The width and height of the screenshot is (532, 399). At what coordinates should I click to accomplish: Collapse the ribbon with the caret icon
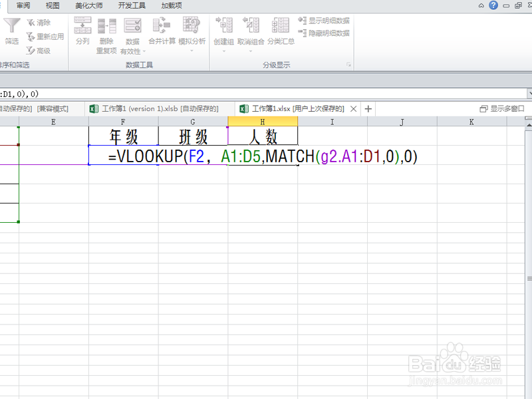pyautogui.click(x=481, y=5)
